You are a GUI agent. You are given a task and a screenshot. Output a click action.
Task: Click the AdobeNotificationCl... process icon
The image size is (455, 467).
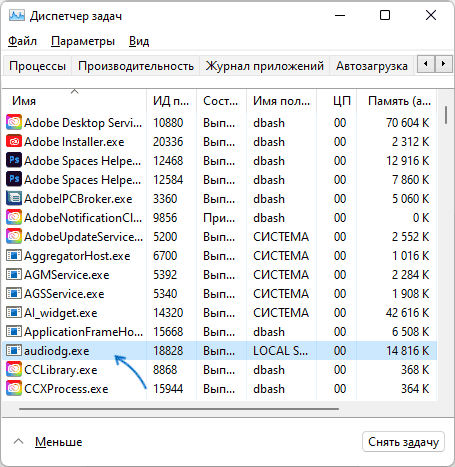14,217
